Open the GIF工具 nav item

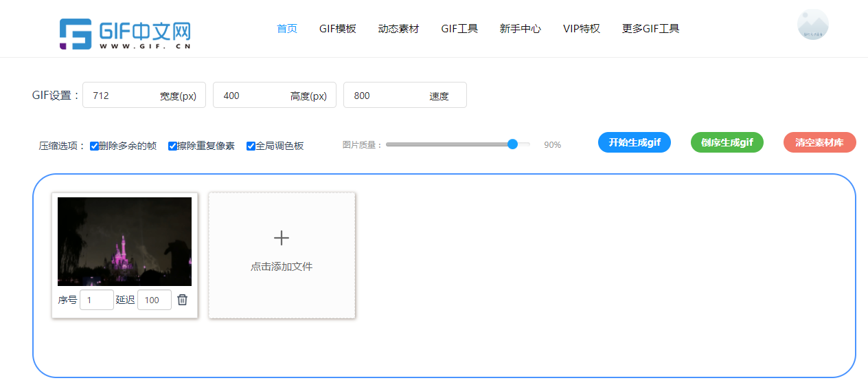459,29
